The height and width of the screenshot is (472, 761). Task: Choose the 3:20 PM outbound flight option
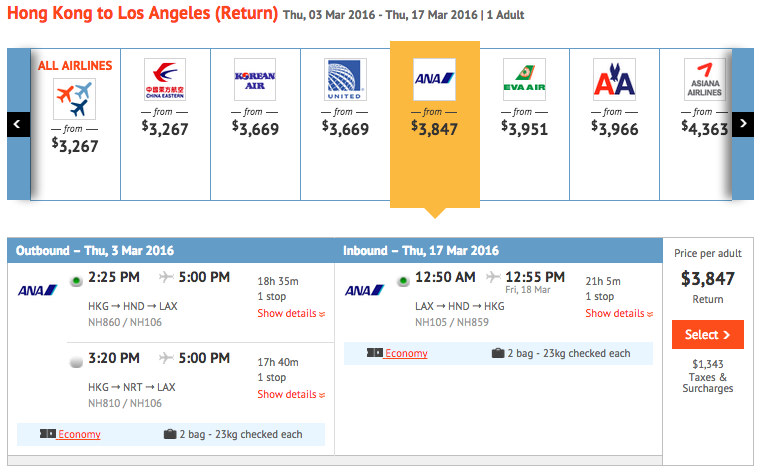(76, 362)
